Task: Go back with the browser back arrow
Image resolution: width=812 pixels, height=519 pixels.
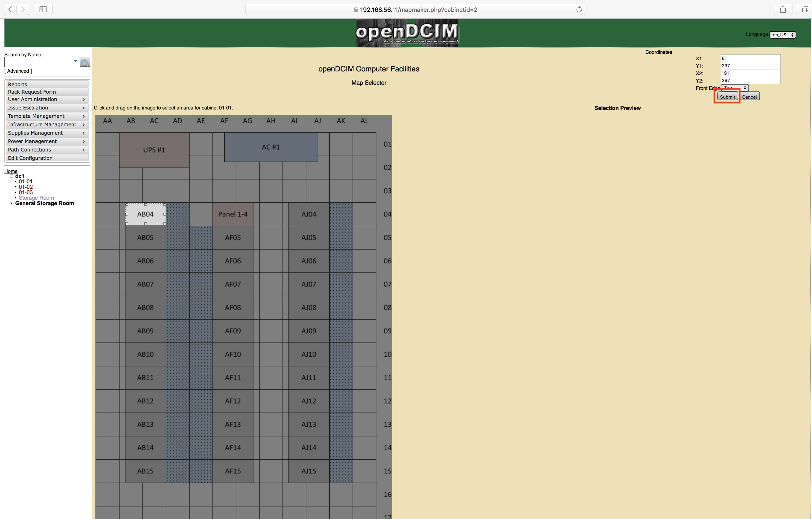Action: click(10, 9)
